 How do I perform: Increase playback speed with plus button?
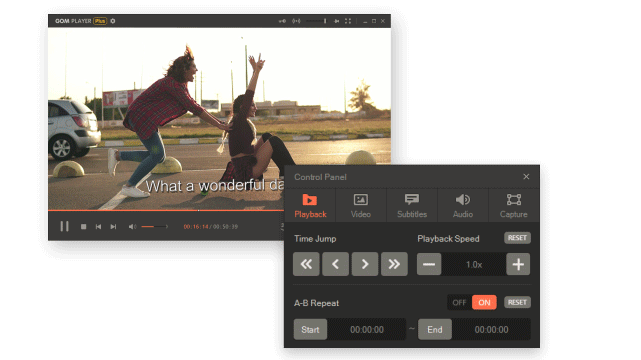pos(518,264)
